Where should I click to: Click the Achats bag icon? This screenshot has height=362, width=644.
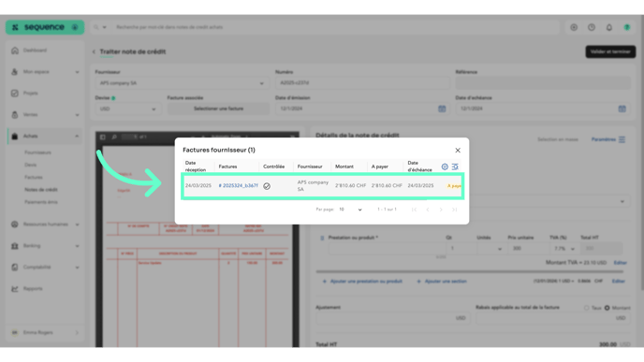(x=15, y=136)
